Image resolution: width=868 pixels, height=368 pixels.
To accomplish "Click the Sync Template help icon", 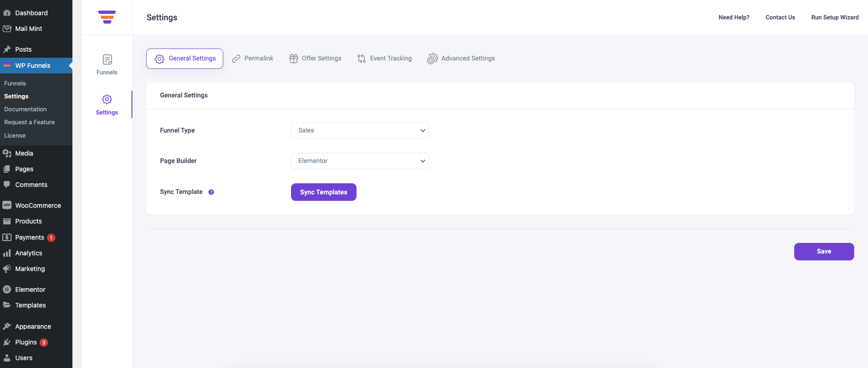I will pyautogui.click(x=211, y=192).
